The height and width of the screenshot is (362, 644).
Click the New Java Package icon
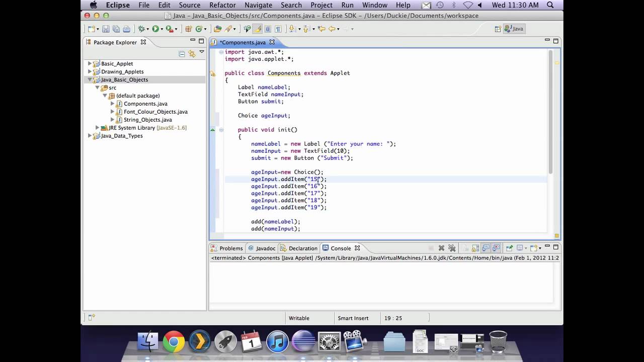(x=189, y=29)
